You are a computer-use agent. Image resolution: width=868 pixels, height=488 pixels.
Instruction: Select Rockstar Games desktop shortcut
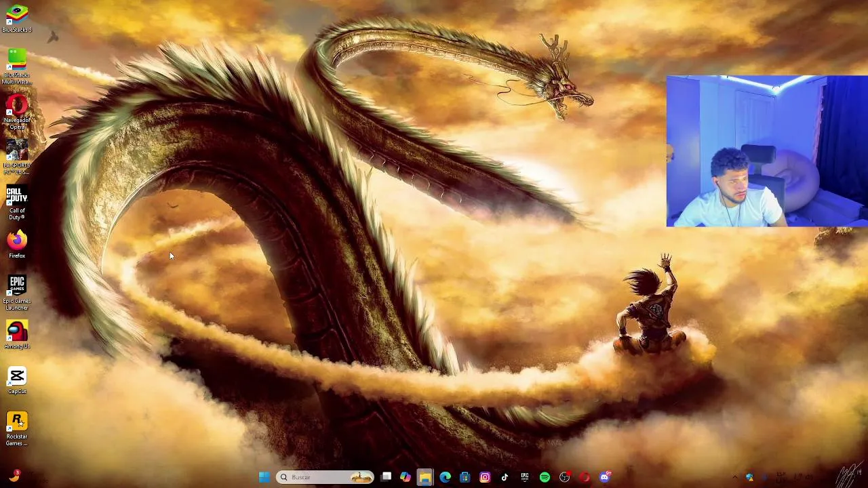click(17, 429)
